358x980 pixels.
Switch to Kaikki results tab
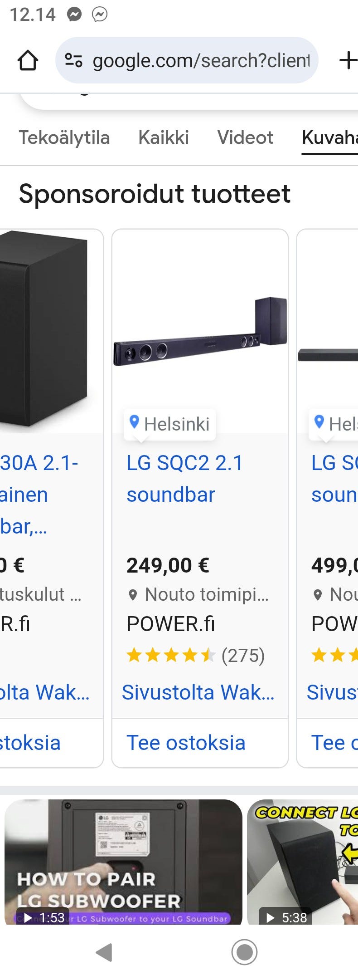(x=164, y=137)
